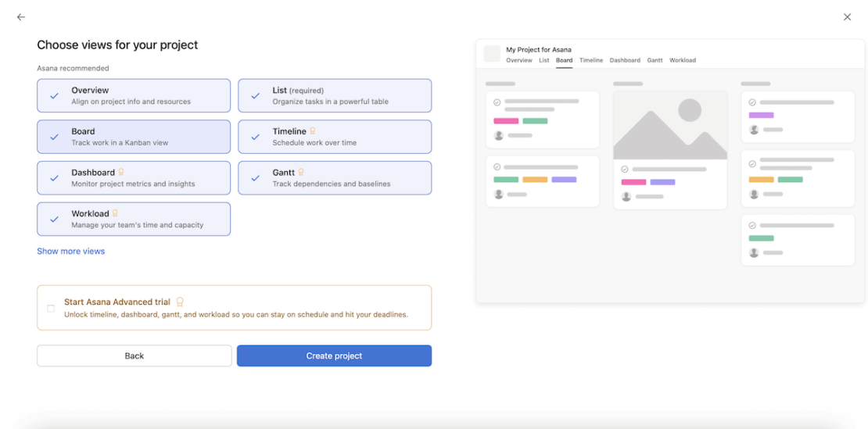Click the "Asana recommended" label
This screenshot has width=868, height=429.
coord(73,69)
